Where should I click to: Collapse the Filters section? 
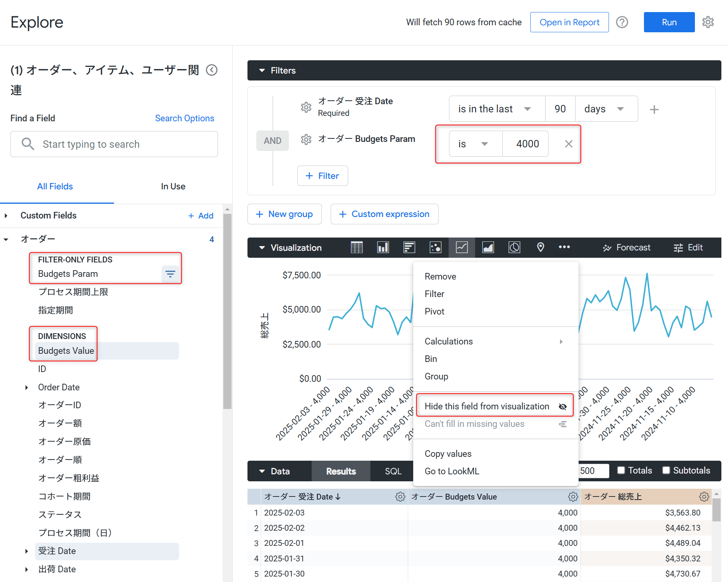262,70
